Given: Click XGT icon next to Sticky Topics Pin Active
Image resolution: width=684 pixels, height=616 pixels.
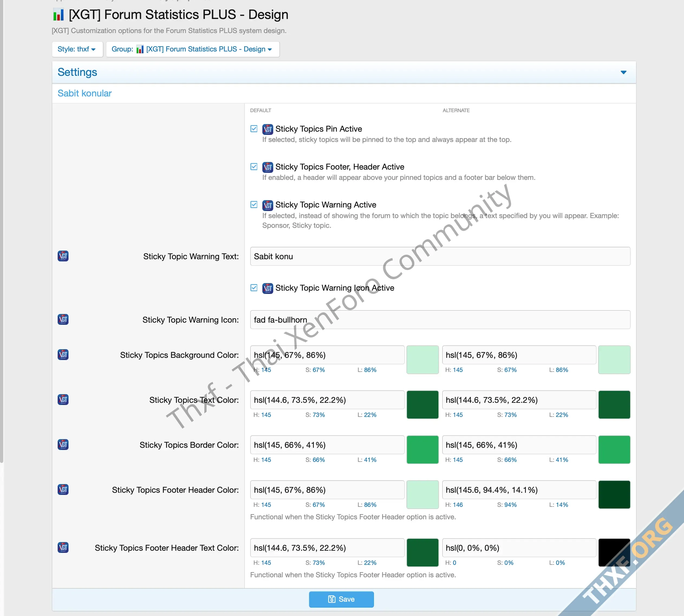Looking at the screenshot, I should pyautogui.click(x=268, y=129).
